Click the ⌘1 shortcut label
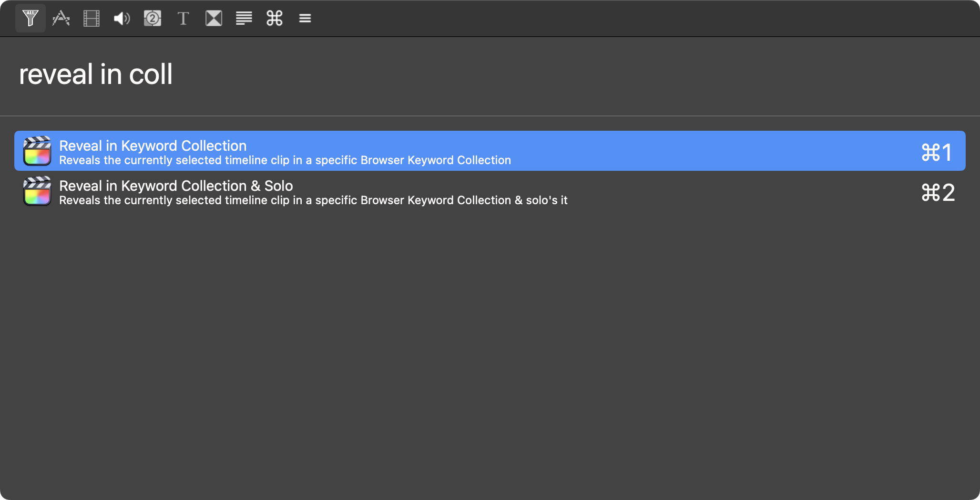 point(937,153)
